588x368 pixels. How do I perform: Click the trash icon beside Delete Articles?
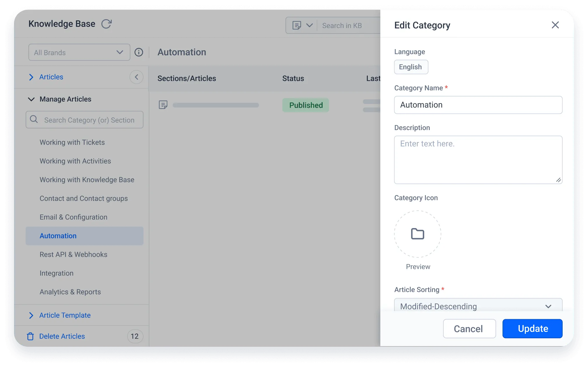31,336
